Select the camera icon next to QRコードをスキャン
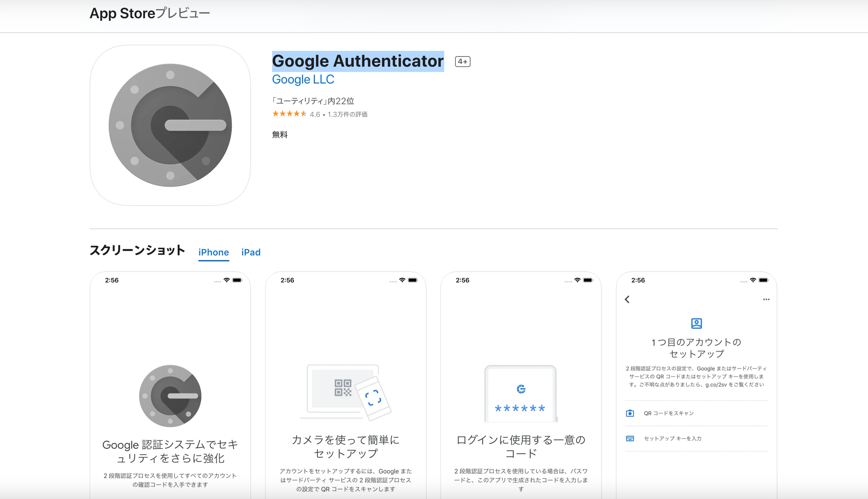The width and height of the screenshot is (868, 499). point(630,413)
